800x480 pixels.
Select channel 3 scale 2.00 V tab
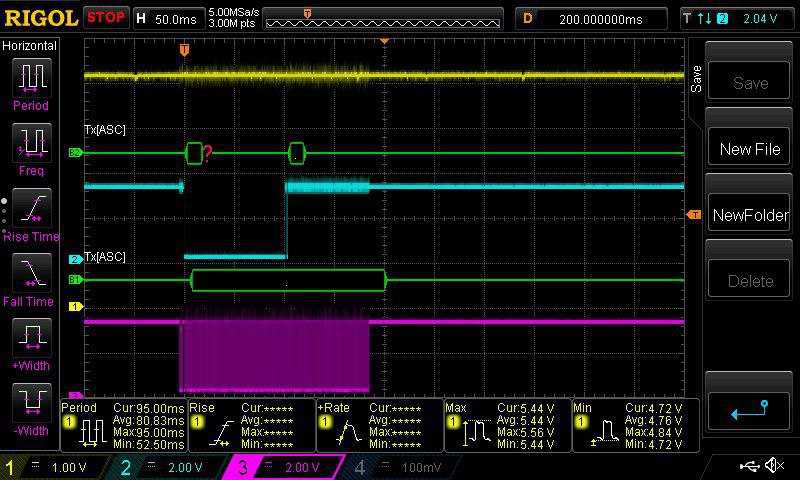tap(285, 467)
